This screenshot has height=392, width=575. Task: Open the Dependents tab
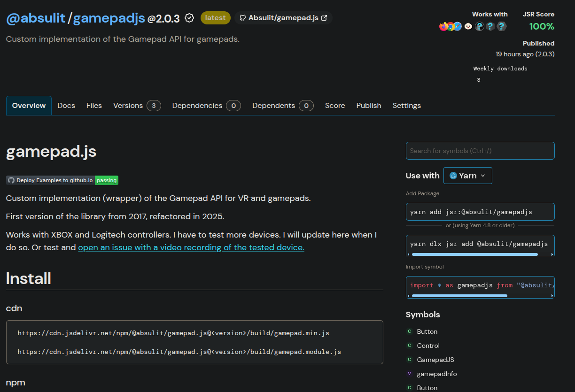pyautogui.click(x=283, y=106)
